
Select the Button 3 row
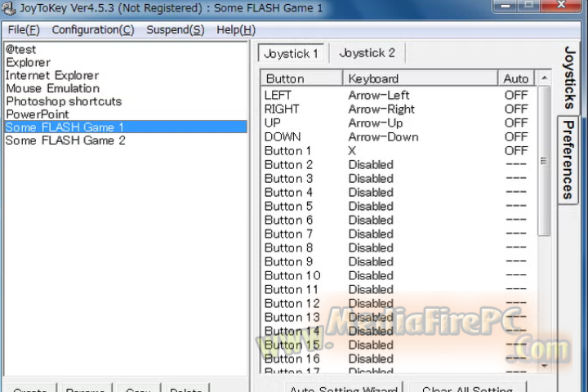399,179
